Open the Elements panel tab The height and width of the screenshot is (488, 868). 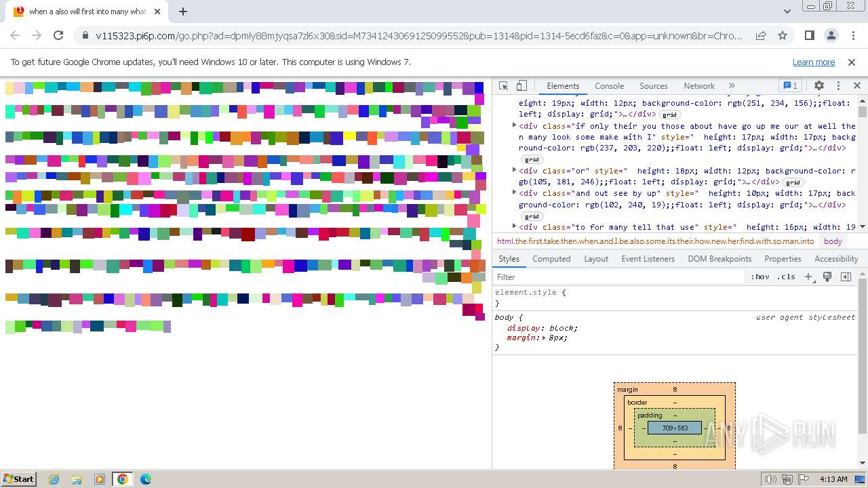point(563,86)
